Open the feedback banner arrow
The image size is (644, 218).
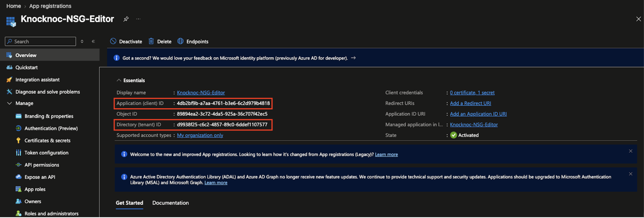click(x=353, y=58)
